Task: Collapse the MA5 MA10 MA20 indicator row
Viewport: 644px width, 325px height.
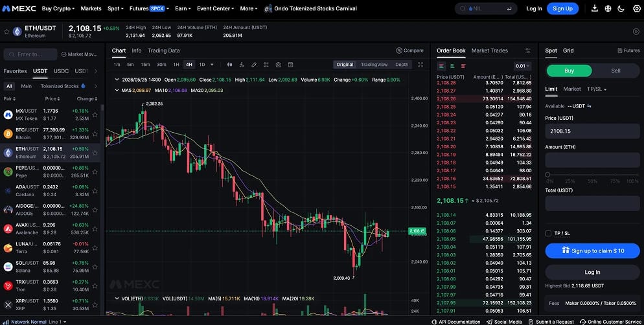Action: pos(117,90)
